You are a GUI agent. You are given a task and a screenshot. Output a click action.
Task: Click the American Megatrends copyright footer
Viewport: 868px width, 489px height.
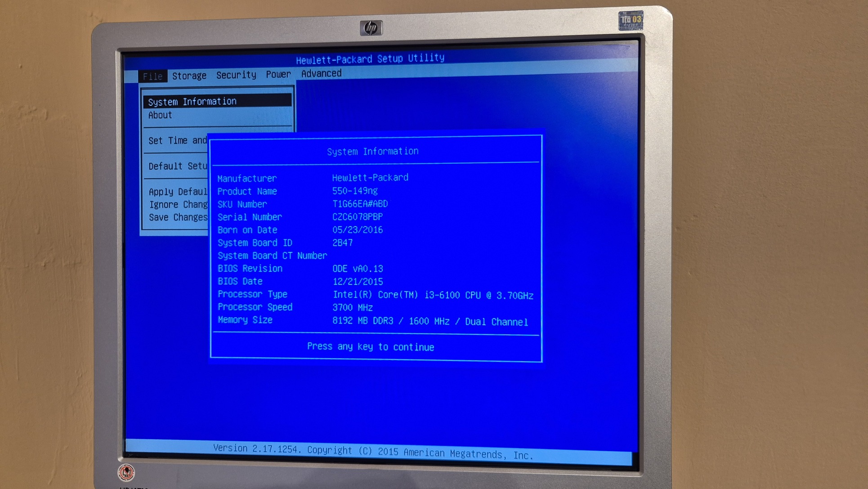click(373, 451)
